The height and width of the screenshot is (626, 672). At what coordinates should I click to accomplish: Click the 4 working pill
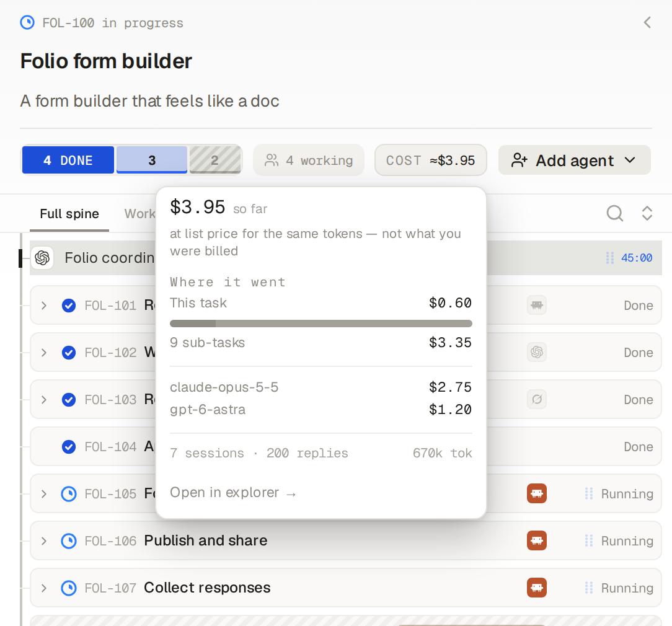(x=309, y=161)
